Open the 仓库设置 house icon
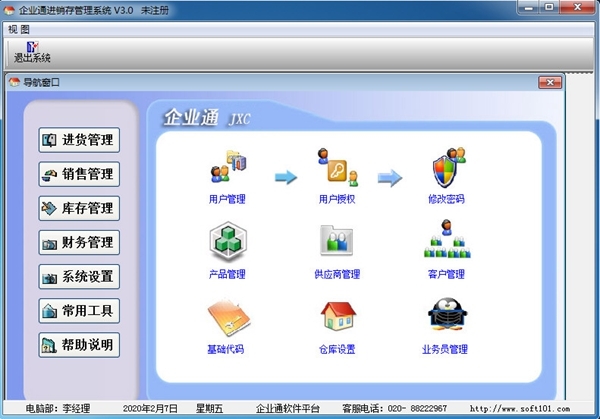This screenshot has width=600, height=419. coord(338,316)
